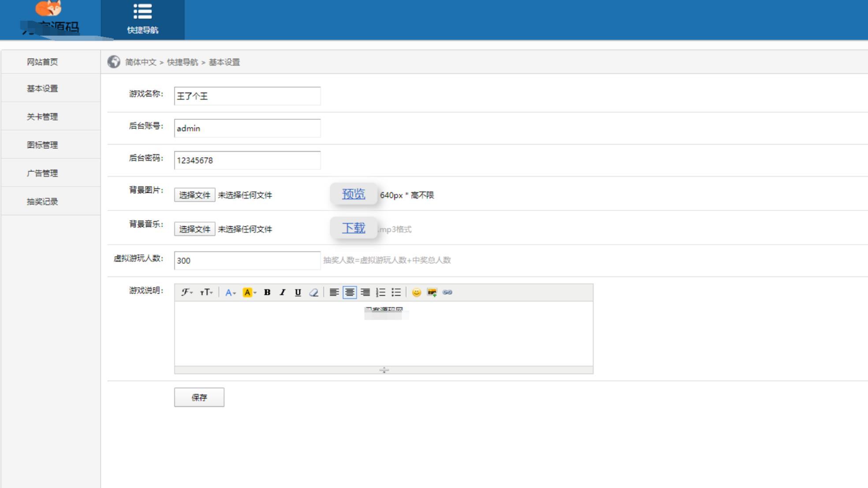Click inside the 游戏说明 editor text area
This screenshot has height=488, width=868.
(384, 333)
